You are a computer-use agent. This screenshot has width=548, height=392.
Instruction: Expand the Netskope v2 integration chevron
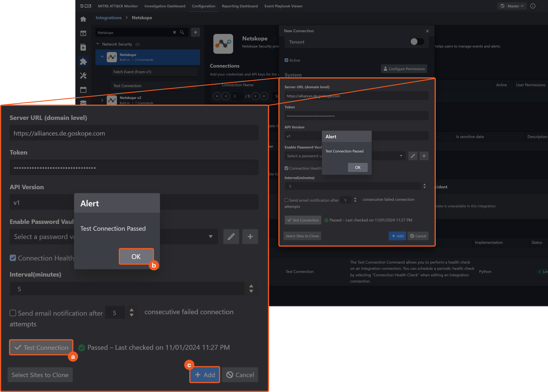click(102, 100)
